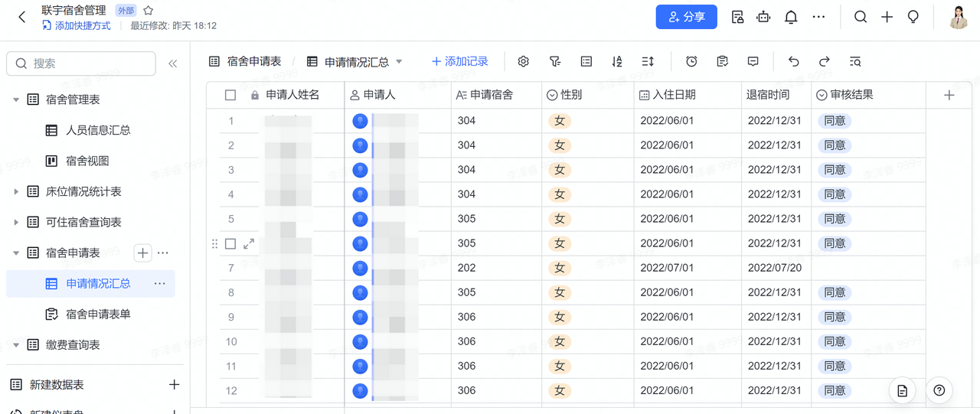980x414 pixels.
Task: Collapse the 宿舍管理表 tree node
Action: click(16, 100)
